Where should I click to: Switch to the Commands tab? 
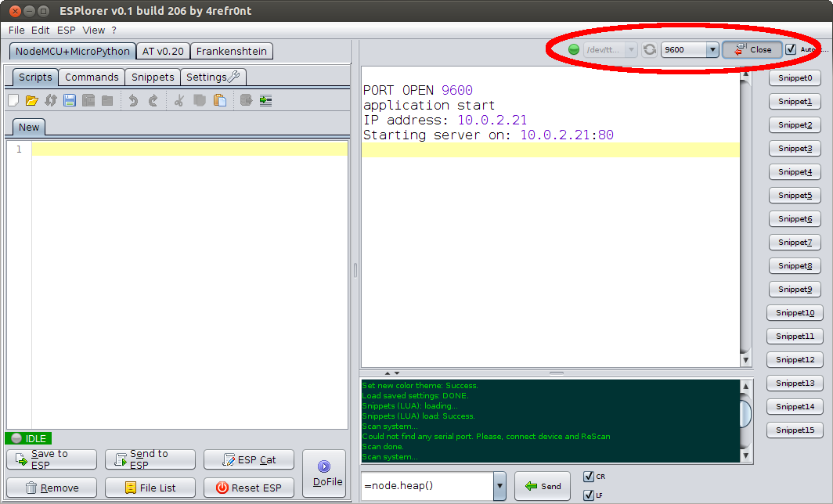pyautogui.click(x=92, y=77)
